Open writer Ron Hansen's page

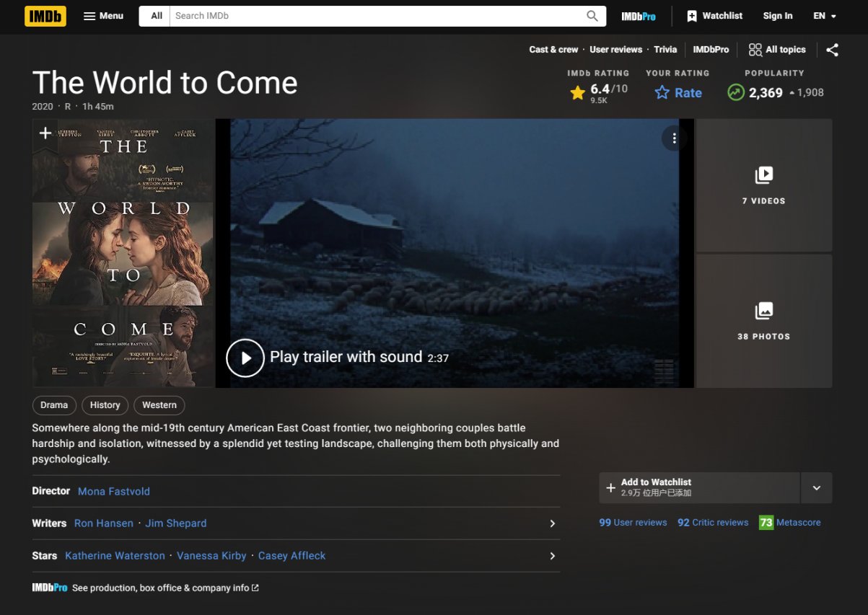tap(103, 523)
